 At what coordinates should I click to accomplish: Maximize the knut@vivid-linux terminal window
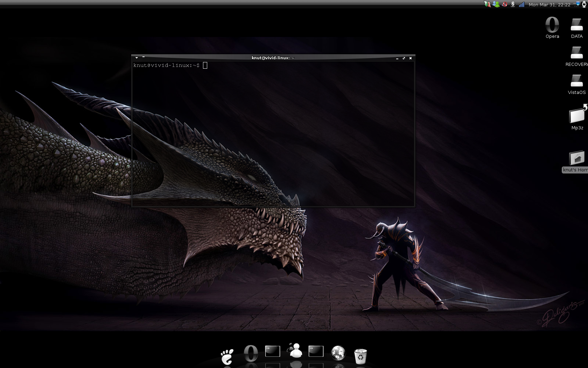click(x=404, y=58)
